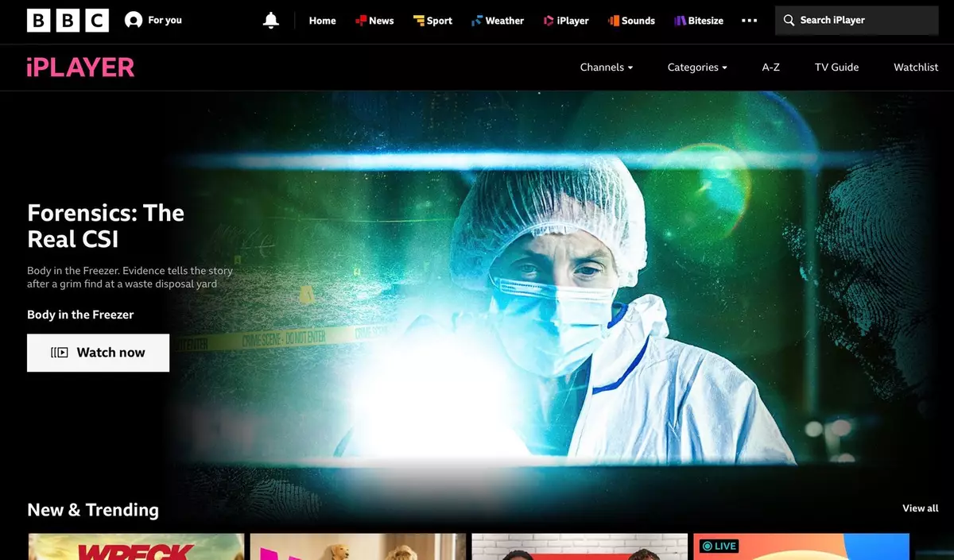Open the search magnifier icon
This screenshot has width=954, height=560.
pyautogui.click(x=789, y=20)
